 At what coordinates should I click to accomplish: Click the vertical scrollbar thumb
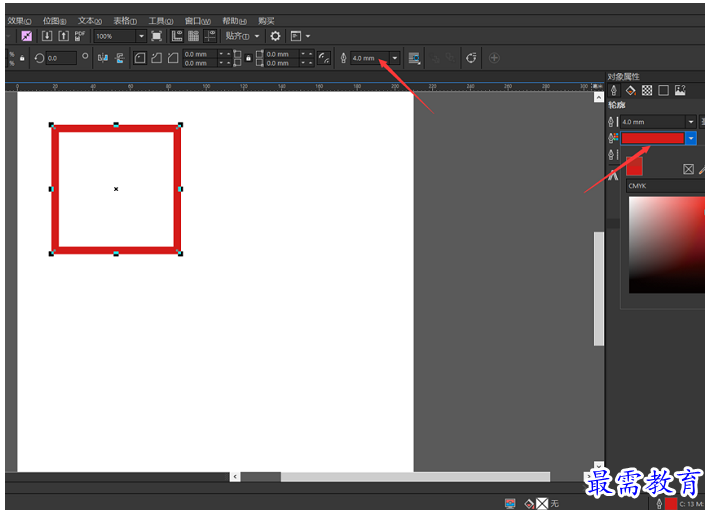click(x=599, y=289)
